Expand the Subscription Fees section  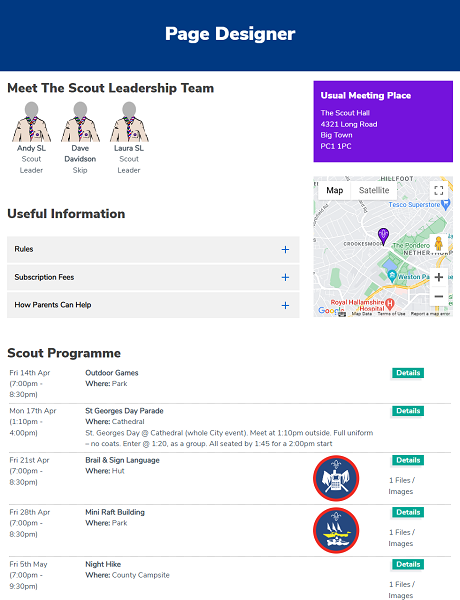coord(153,277)
